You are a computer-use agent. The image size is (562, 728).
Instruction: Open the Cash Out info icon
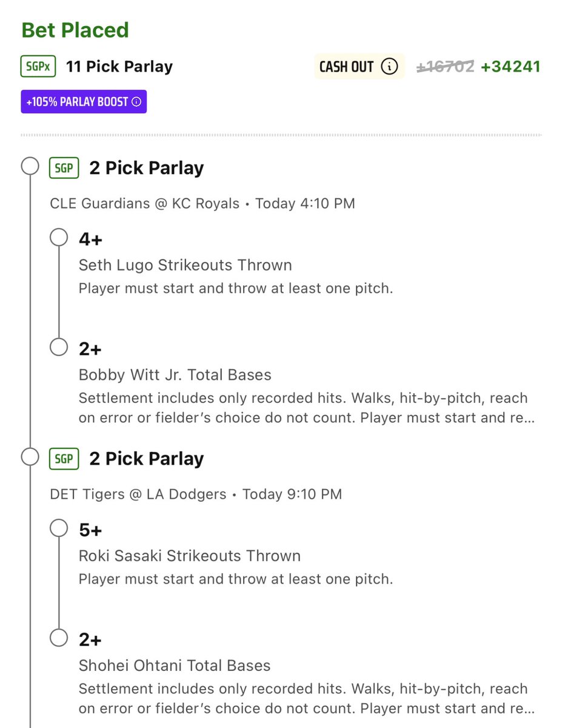point(390,66)
